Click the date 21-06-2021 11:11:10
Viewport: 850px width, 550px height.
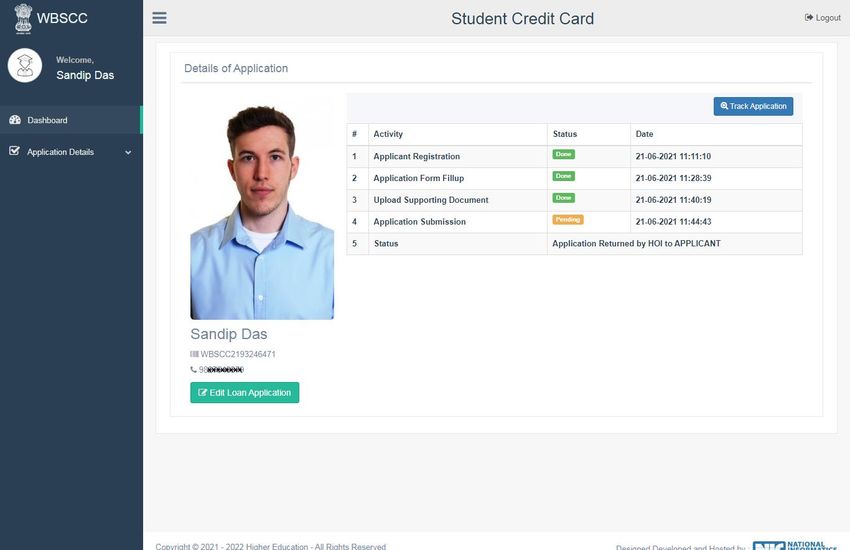673,157
